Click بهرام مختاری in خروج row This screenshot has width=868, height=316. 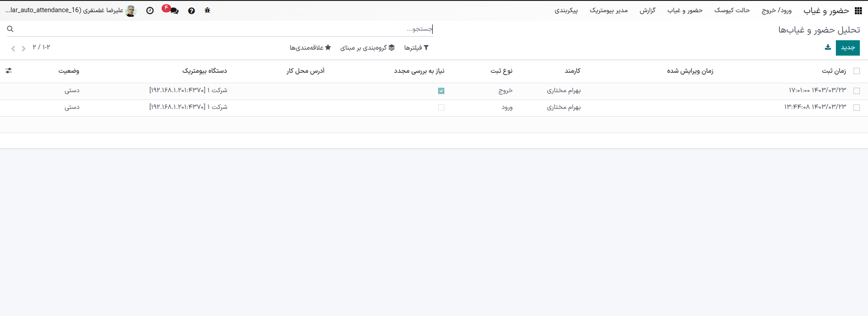563,91
